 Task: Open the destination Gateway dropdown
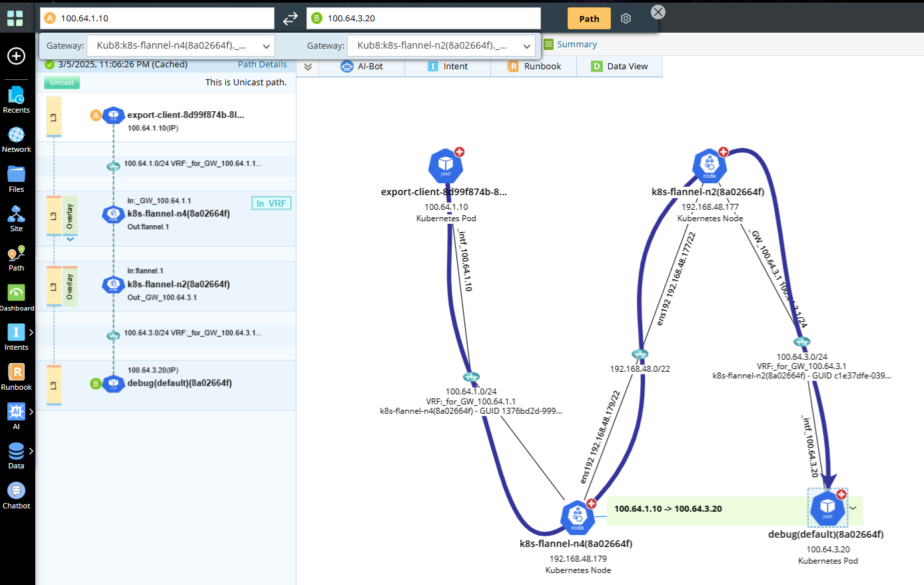441,45
